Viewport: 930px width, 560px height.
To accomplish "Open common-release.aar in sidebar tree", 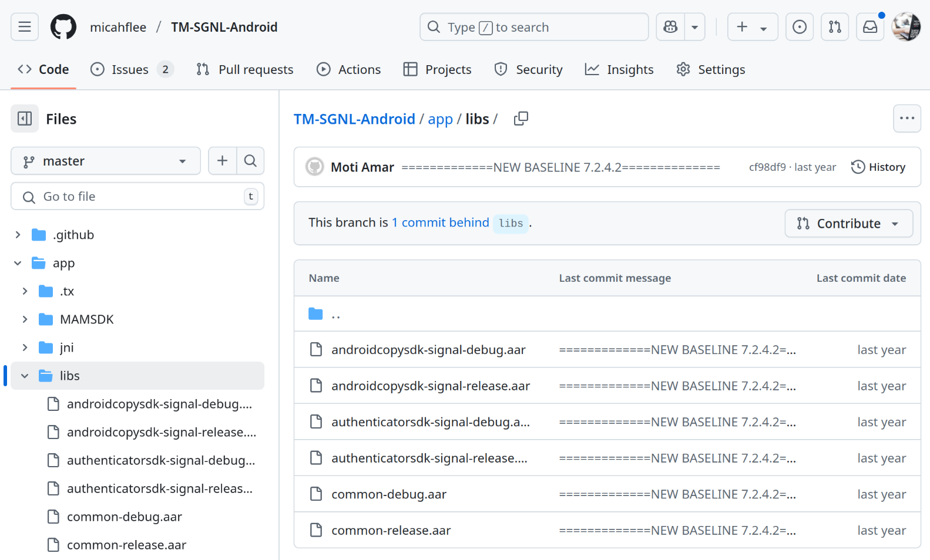I will (127, 545).
